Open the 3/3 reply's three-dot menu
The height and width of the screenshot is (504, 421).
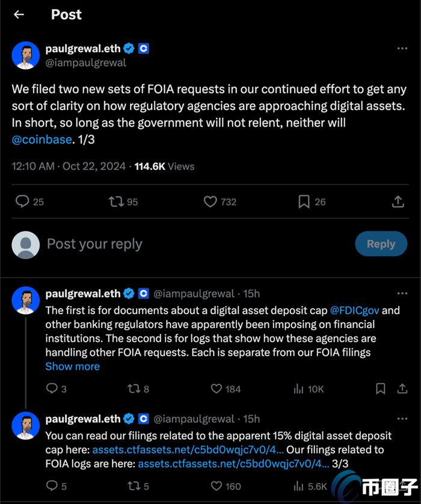[x=402, y=419]
